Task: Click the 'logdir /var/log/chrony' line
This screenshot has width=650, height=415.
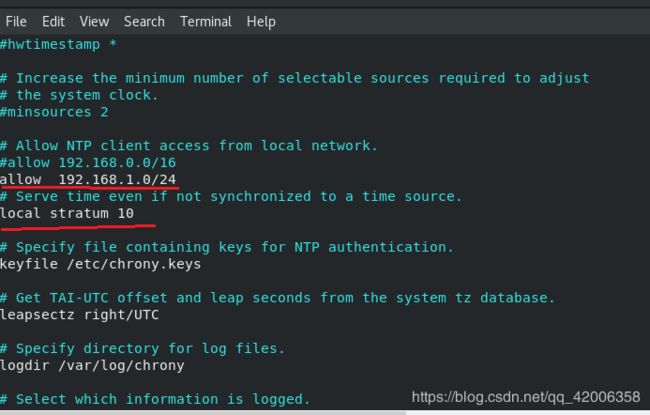Action: (92, 366)
